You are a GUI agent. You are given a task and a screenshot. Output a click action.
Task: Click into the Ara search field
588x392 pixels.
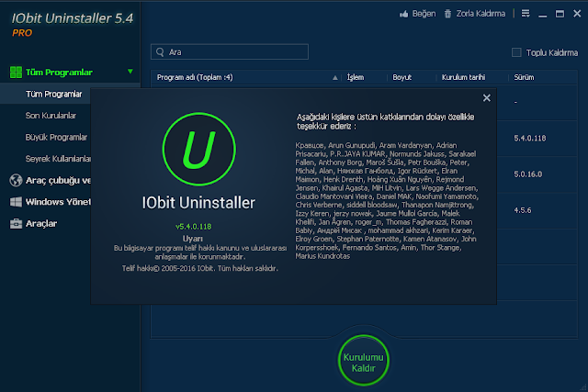pos(230,52)
